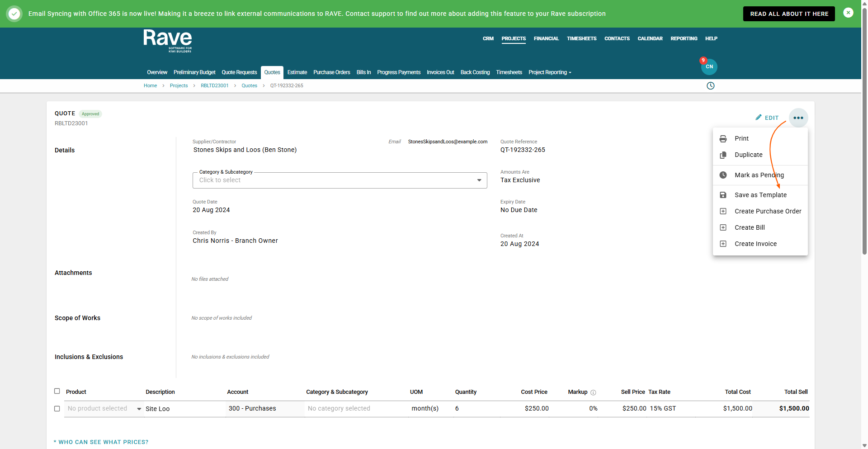Click the plus icon for Create Purchase Order

coord(723,211)
